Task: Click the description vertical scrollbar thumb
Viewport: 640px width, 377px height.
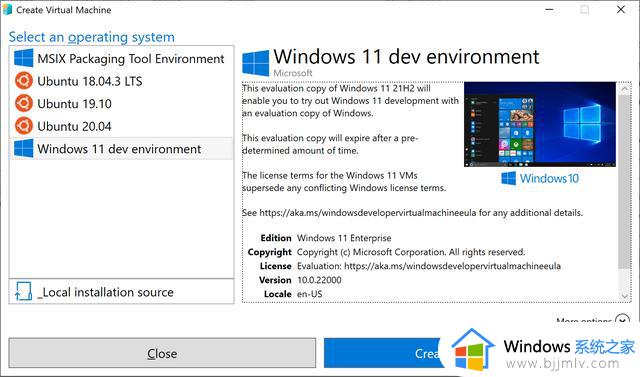Action: 624,182
